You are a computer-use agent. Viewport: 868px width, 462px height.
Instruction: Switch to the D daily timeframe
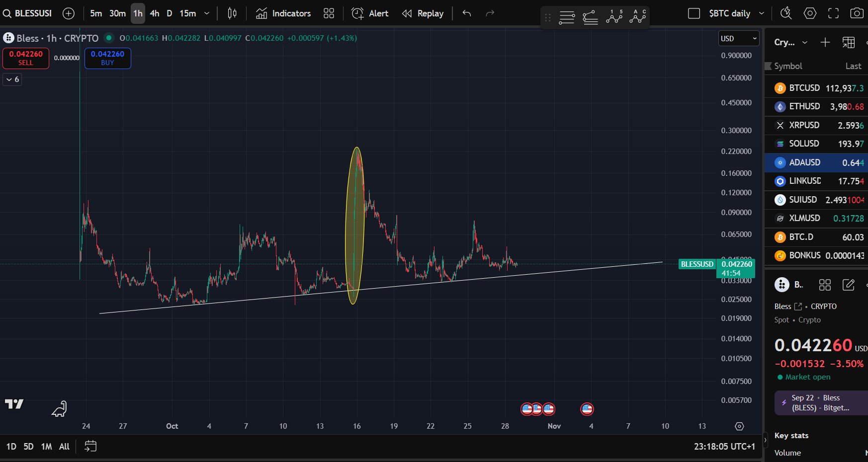coord(170,13)
